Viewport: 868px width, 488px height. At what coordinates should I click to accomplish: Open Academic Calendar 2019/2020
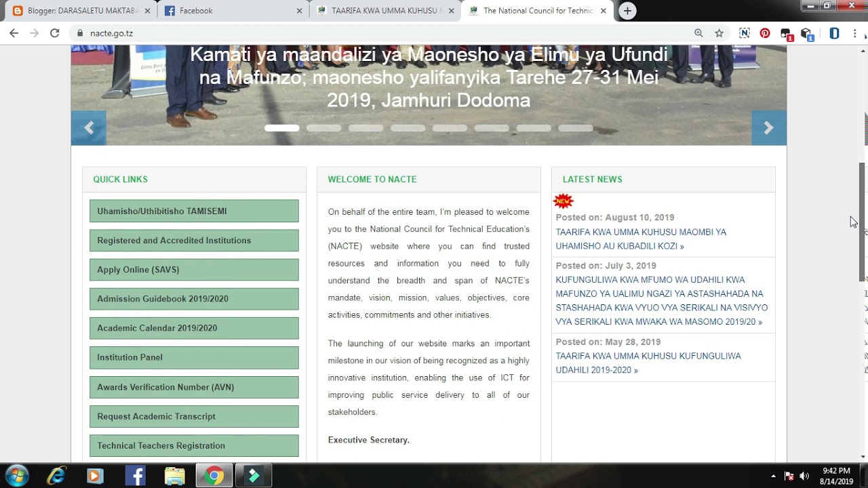(x=194, y=328)
